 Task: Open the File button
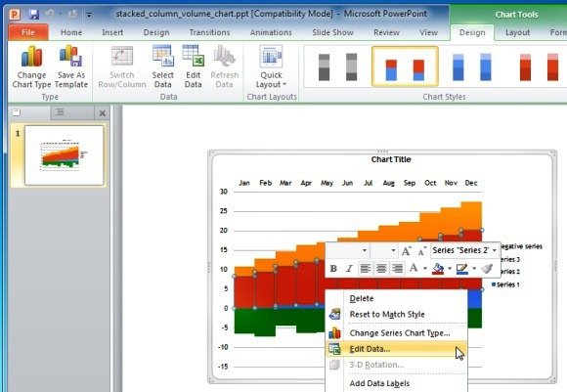(27, 32)
